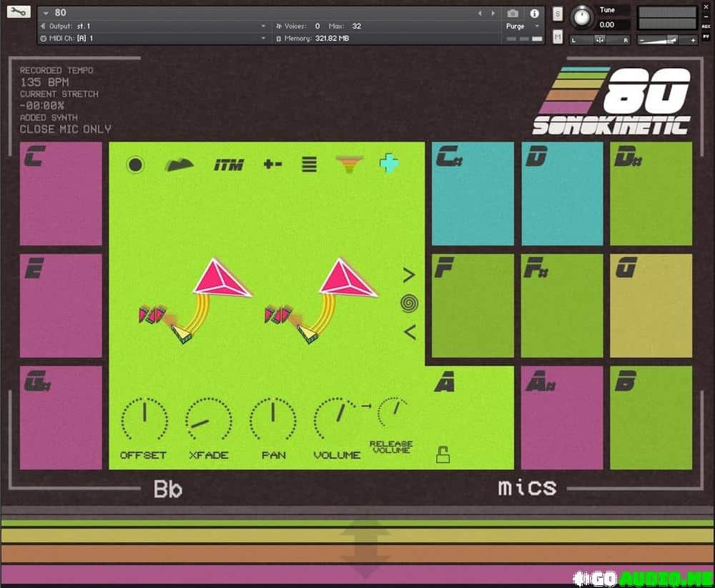Select the F key pad

click(x=473, y=305)
